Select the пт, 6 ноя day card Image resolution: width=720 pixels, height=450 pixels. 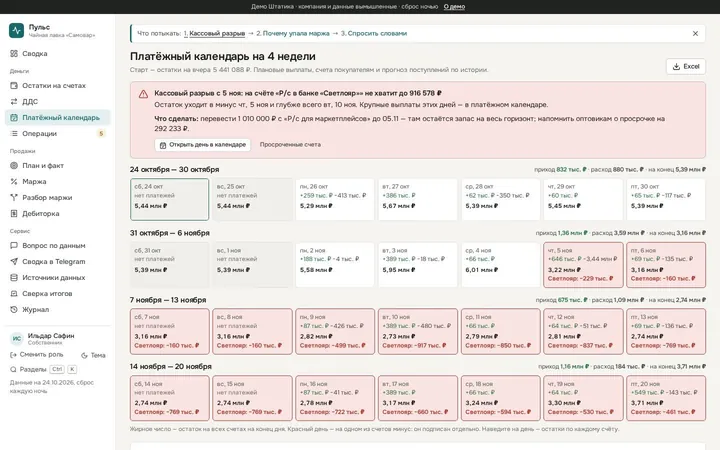click(x=666, y=265)
